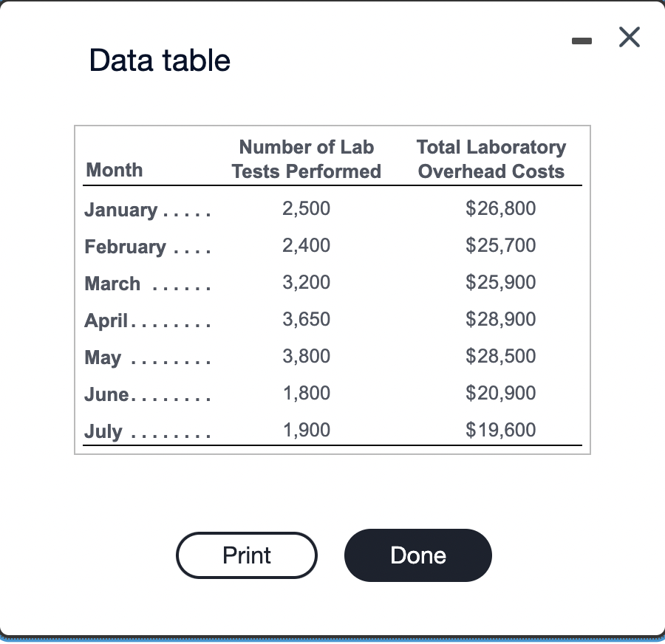Click May's lab tests value 3,800
Image resolution: width=665 pixels, height=644 pixels.
(306, 356)
